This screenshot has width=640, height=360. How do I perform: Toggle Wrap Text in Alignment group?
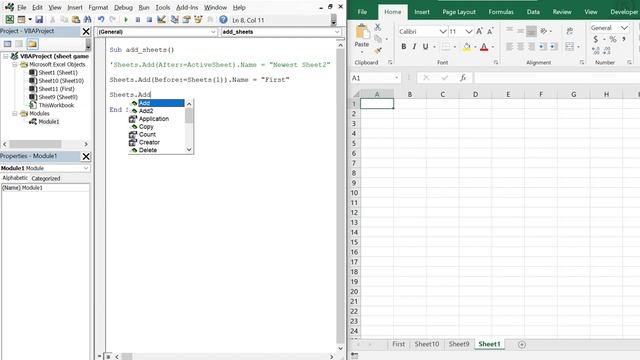(570, 31)
